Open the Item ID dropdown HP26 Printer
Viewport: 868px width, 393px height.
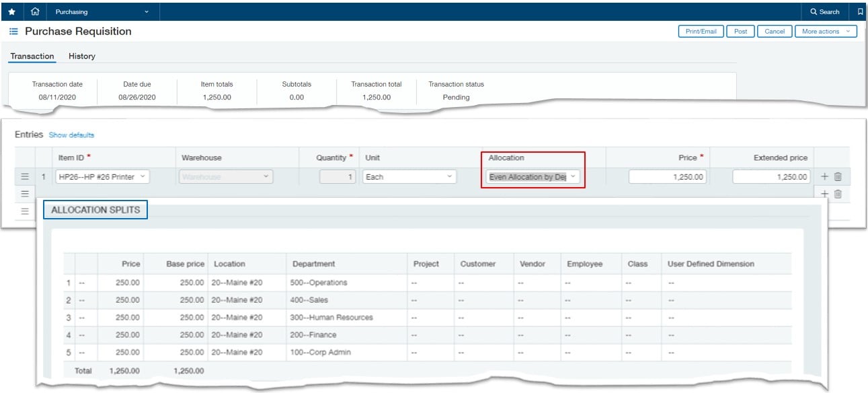click(102, 177)
